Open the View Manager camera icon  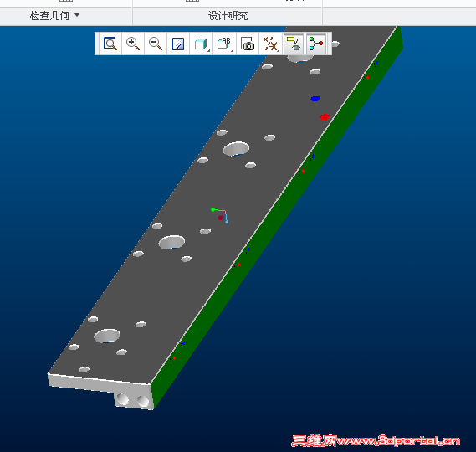(x=248, y=44)
